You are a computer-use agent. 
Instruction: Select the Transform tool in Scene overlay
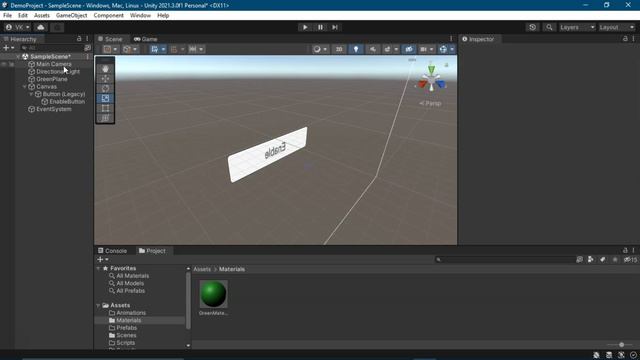105,118
